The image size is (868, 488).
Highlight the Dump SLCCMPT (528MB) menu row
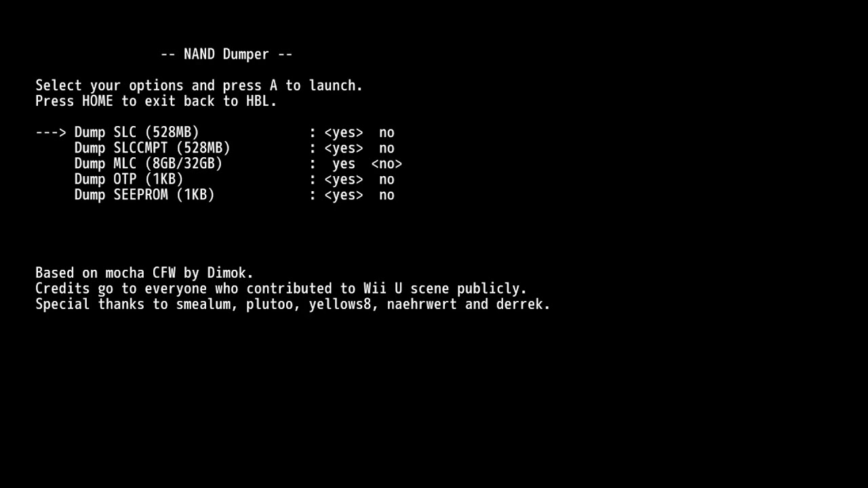point(234,148)
